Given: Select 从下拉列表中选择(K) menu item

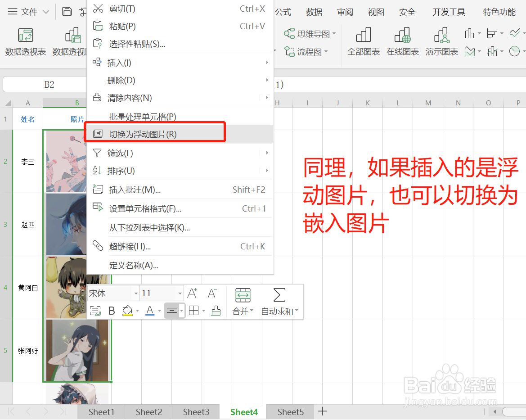Looking at the screenshot, I should click(x=180, y=228).
